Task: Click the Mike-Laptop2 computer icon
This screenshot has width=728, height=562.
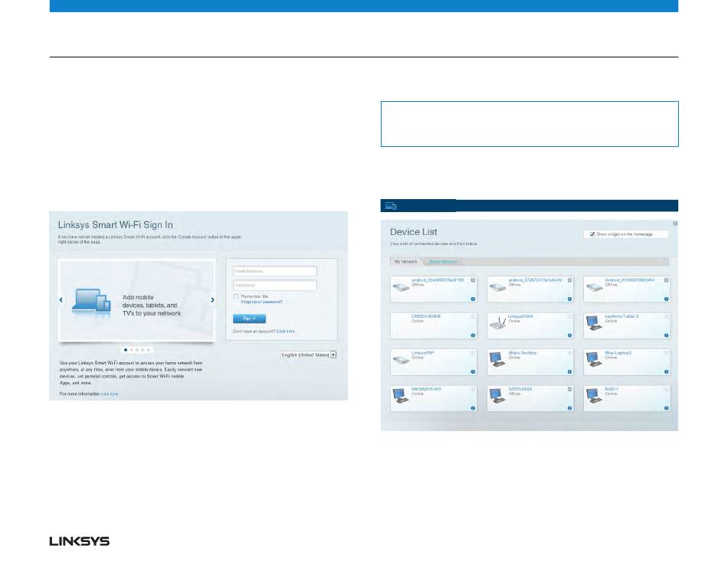Action: (594, 360)
